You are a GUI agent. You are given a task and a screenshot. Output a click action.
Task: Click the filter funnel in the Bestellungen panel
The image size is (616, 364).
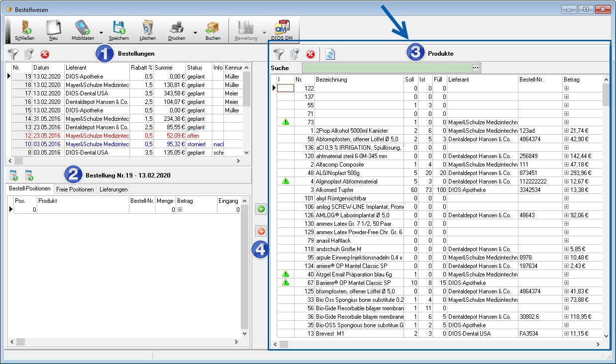coord(13,54)
